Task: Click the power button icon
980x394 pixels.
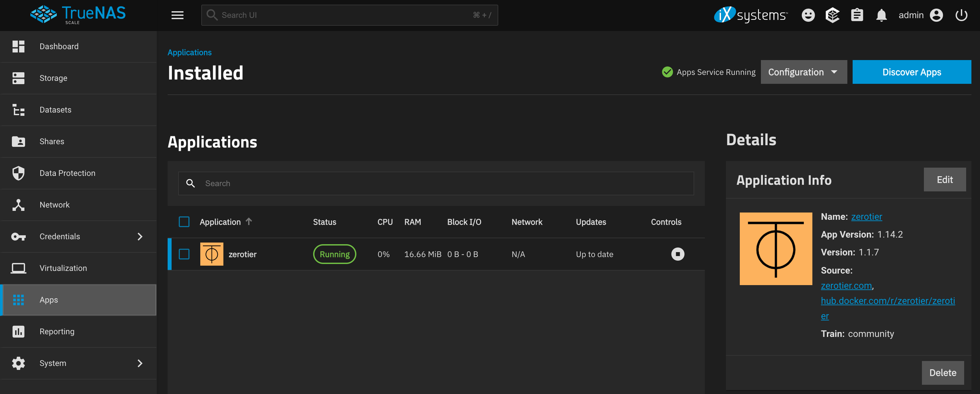Action: 961,15
